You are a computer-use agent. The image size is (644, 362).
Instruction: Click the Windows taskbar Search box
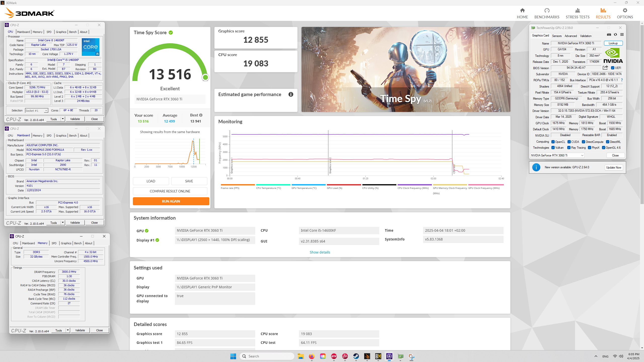267,356
